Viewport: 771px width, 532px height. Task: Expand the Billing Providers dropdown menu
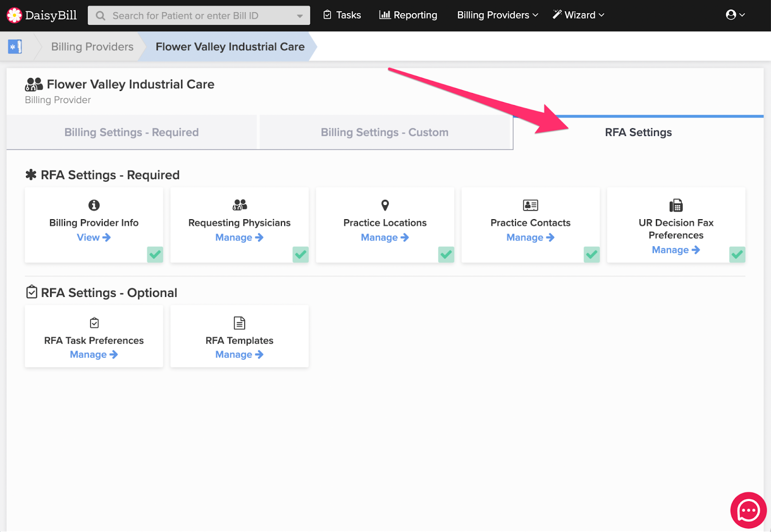pos(497,15)
